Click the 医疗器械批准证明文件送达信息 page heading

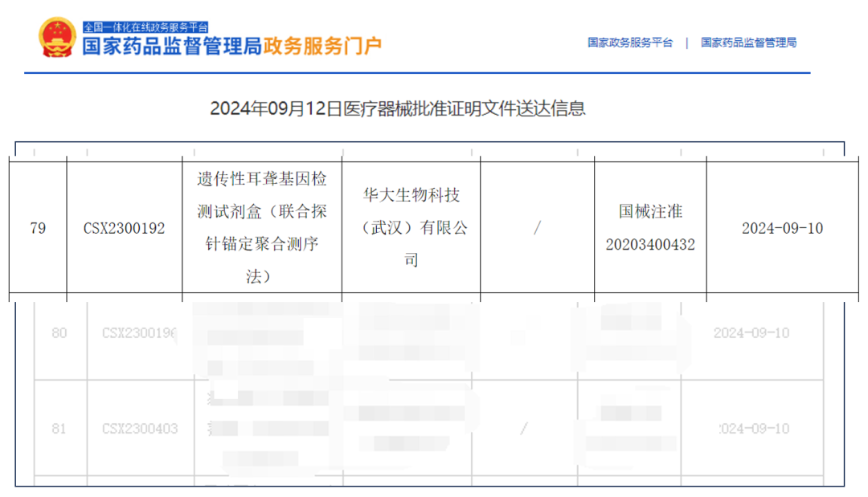point(398,108)
